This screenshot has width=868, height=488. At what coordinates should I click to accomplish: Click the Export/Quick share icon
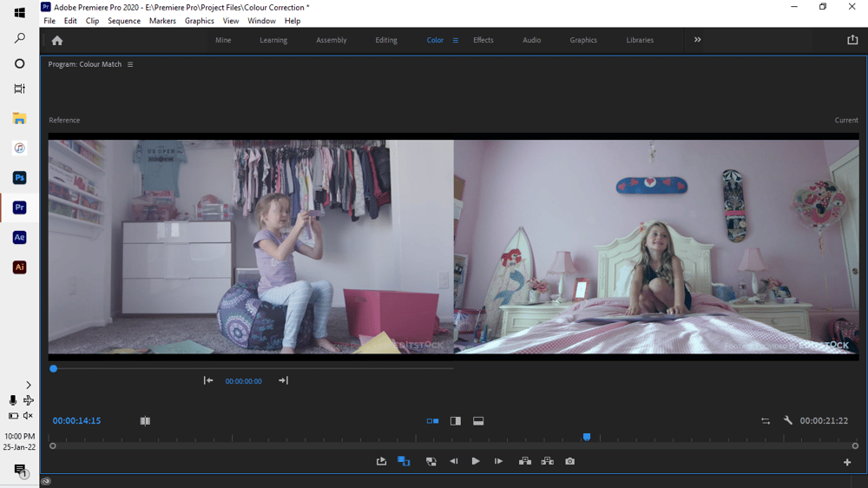pyautogui.click(x=852, y=40)
